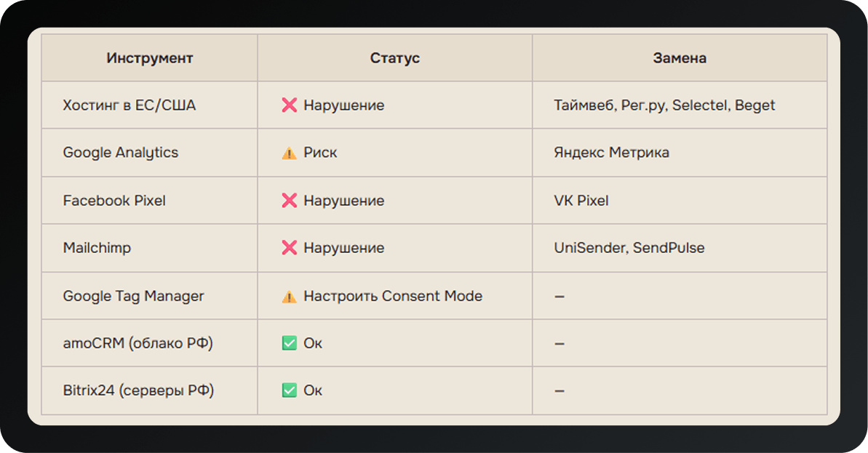
Task: Click the warning triangle icon in Google Analytics row
Action: click(x=289, y=153)
